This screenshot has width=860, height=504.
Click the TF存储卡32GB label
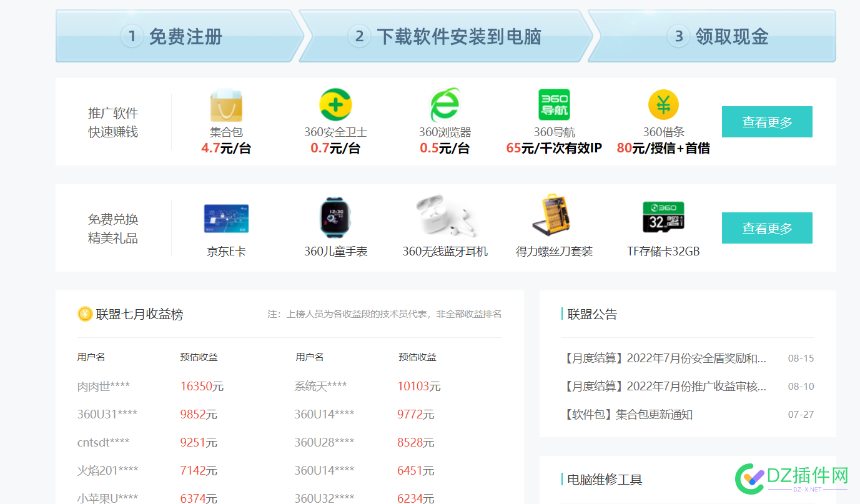(x=663, y=252)
